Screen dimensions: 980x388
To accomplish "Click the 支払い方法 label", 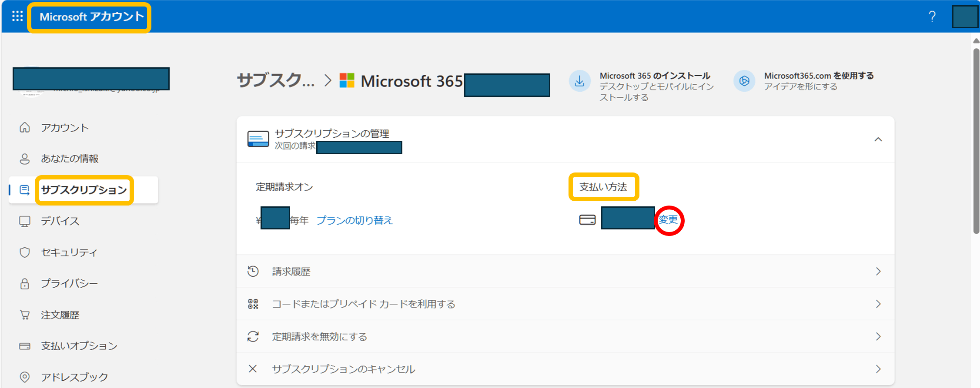I will coord(603,187).
